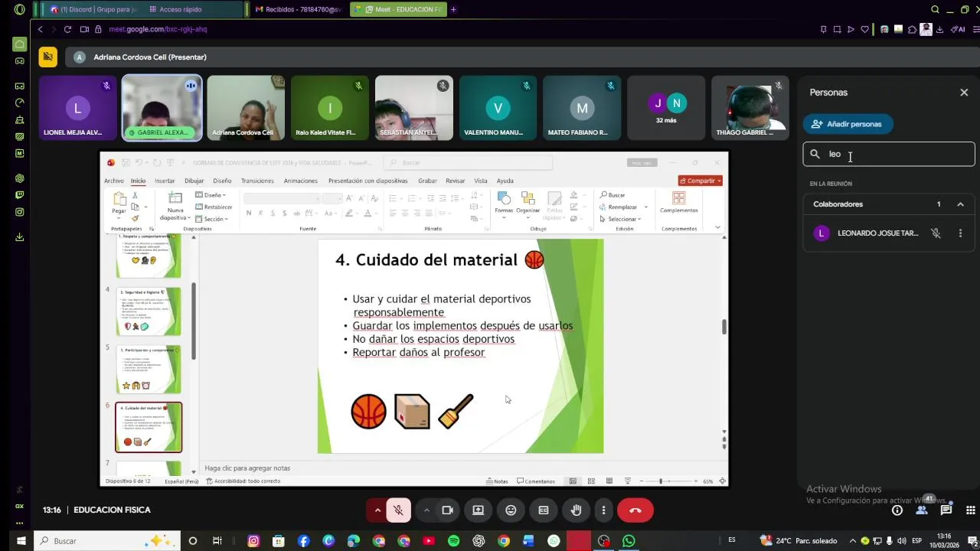This screenshot has width=980, height=551.
Task: Open Meet more options menu
Action: coord(603,510)
